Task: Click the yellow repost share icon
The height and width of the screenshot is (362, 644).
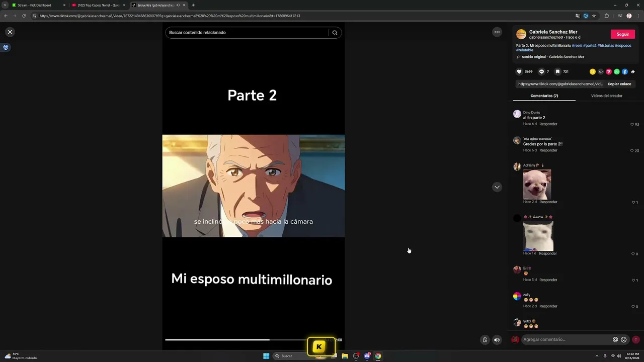Action: click(593, 72)
